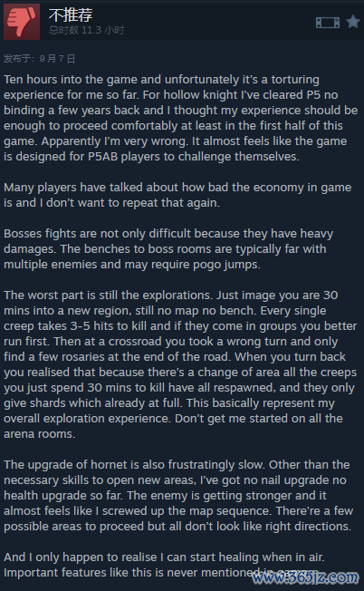
Task: Click the review header bar beside the title
Action: [x=203, y=22]
